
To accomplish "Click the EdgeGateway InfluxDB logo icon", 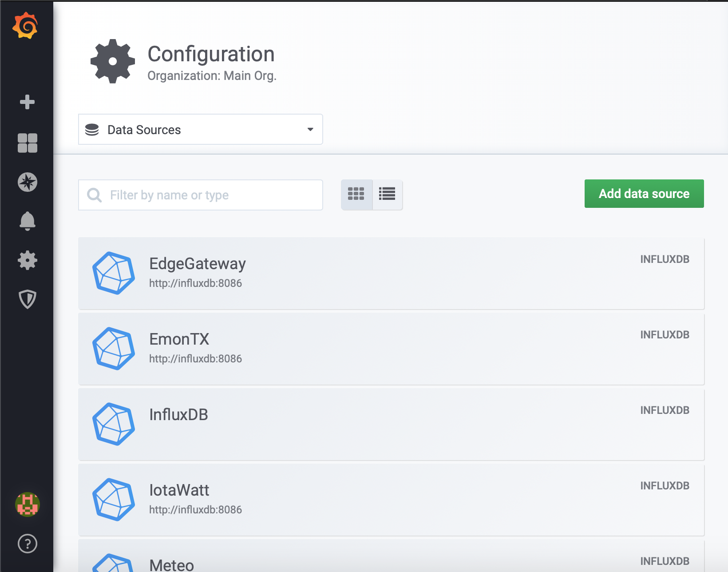I will [x=114, y=273].
